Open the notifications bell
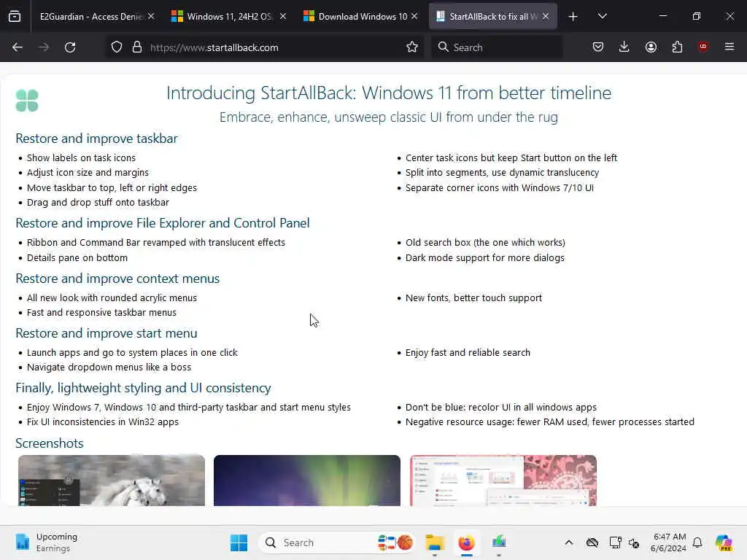Screen dimensions: 747x560 [697, 542]
